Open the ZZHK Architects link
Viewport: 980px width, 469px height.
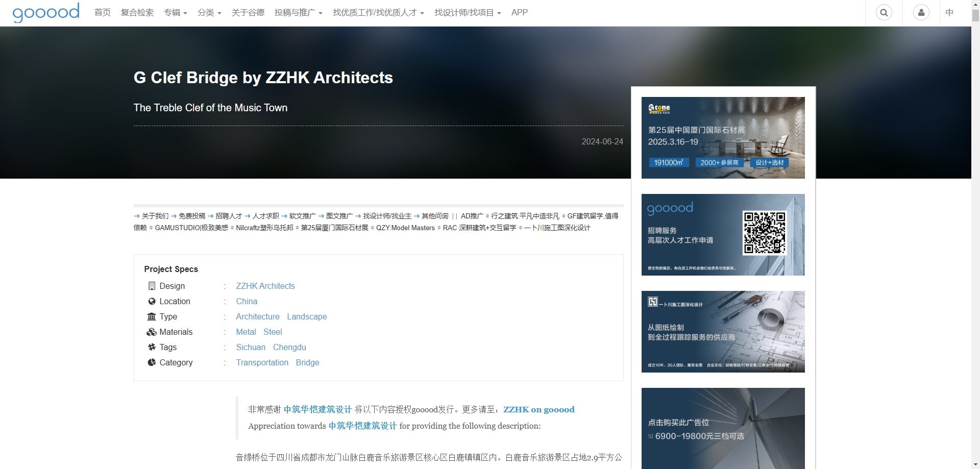coord(265,286)
